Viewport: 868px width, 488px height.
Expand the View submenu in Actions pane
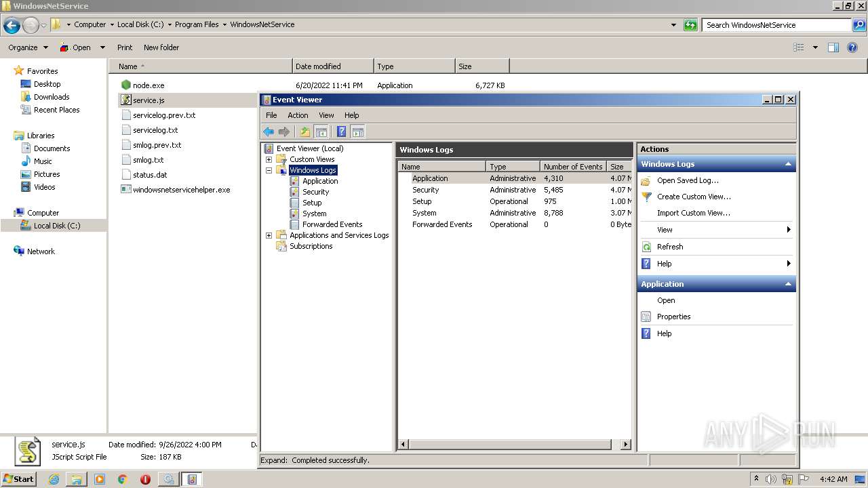tap(716, 230)
